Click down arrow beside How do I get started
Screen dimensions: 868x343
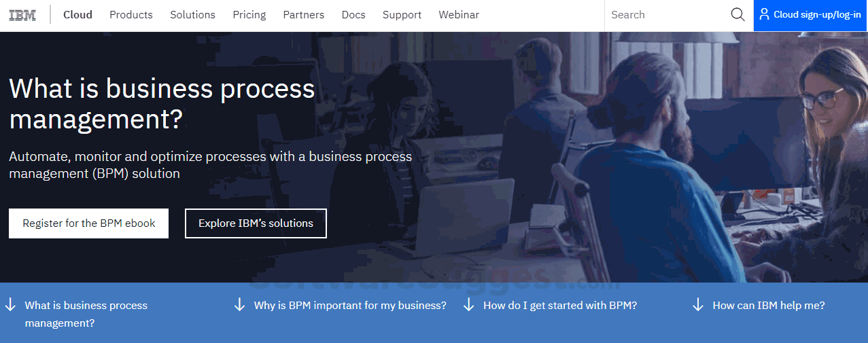coord(468,304)
